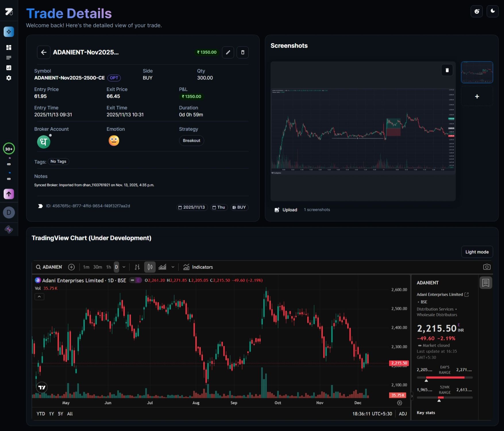The height and width of the screenshot is (431, 504).
Task: Expand the chart style dropdown chevron
Action: tap(173, 267)
